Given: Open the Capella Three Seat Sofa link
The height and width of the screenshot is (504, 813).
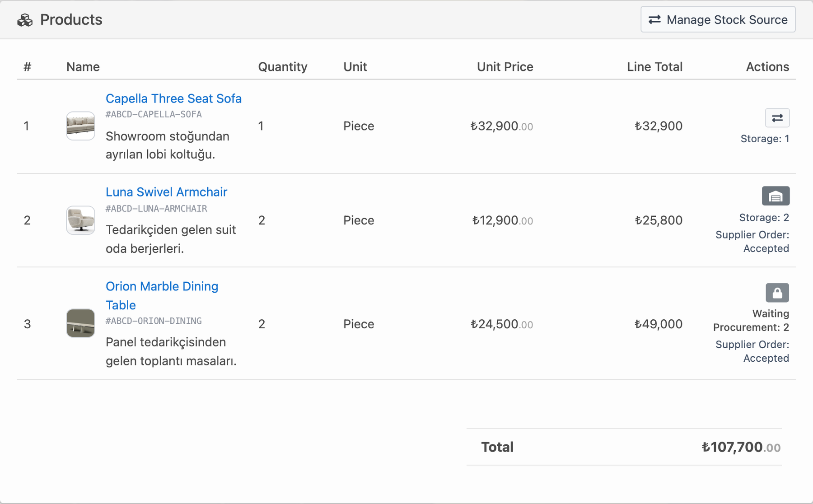Looking at the screenshot, I should click(x=173, y=98).
